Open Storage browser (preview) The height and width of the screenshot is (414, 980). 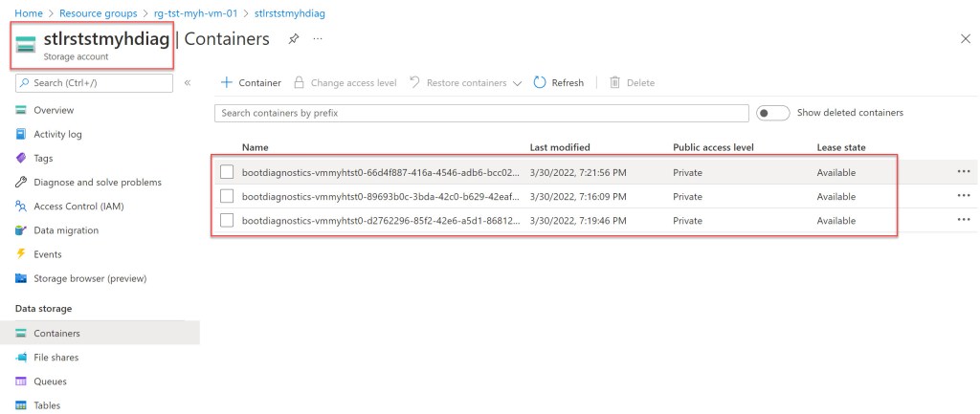click(x=89, y=278)
